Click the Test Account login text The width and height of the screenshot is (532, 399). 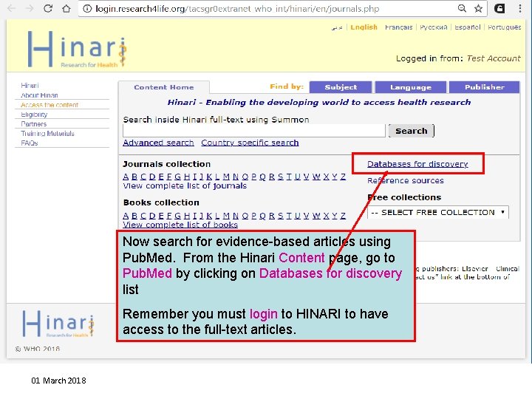tap(494, 58)
